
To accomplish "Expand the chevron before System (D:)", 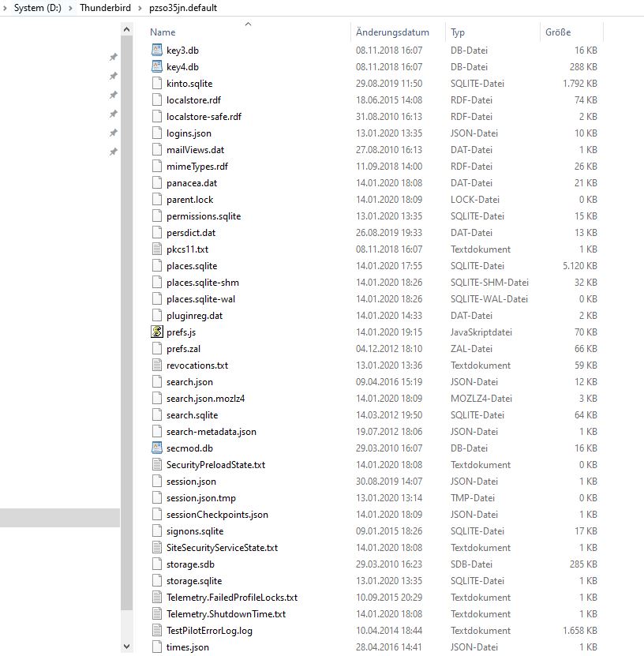I will tap(5, 8).
